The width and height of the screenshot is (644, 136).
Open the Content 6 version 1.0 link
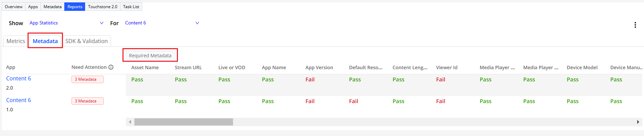tap(18, 100)
